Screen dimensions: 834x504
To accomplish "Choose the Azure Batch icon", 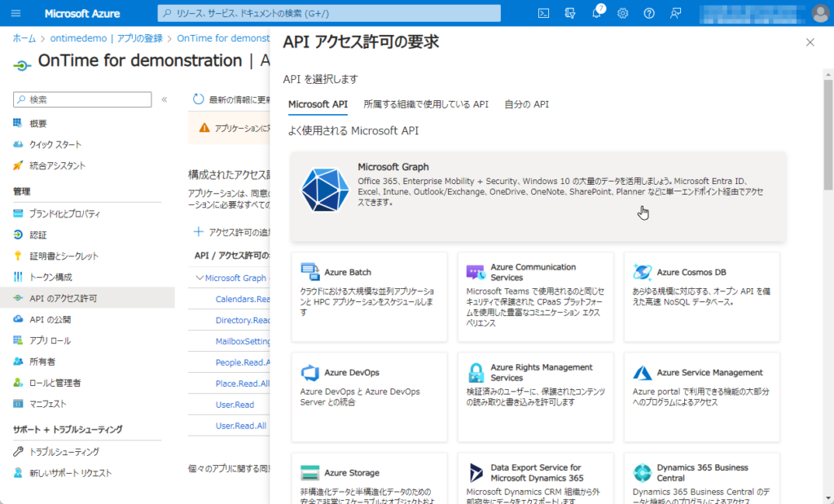I will pyautogui.click(x=309, y=272).
